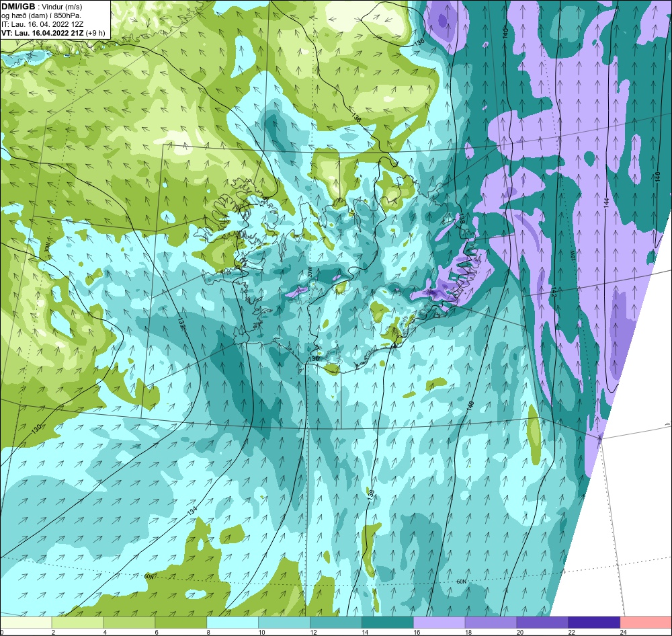Select the pale cyan 8–10 m/s legend swatch
The height and width of the screenshot is (636, 672).
point(233,622)
